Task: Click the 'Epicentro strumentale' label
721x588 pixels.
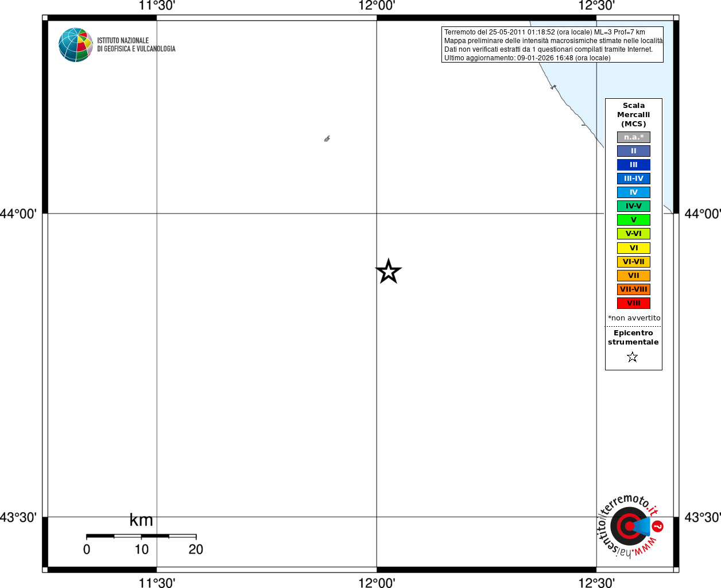Action: tap(633, 338)
